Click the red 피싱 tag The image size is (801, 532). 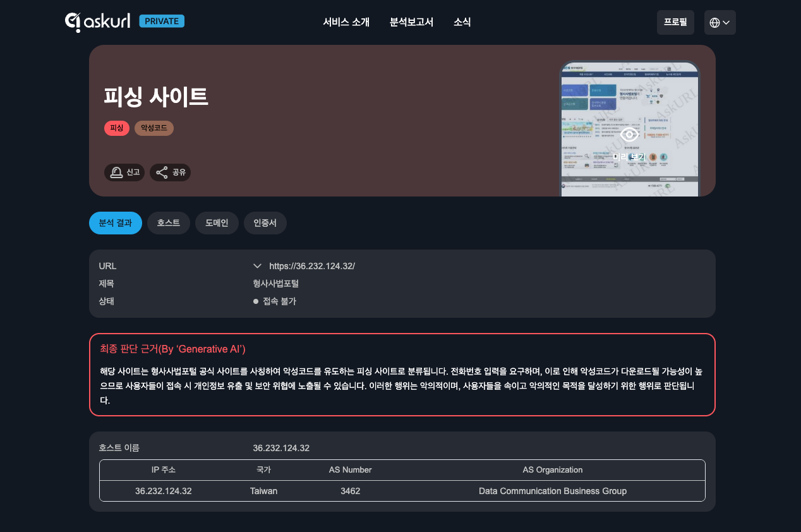117,128
